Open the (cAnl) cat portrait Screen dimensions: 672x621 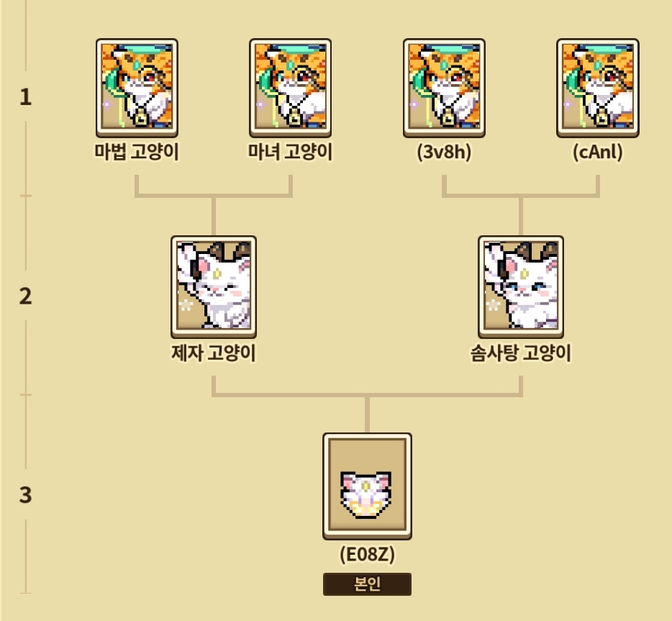[597, 88]
